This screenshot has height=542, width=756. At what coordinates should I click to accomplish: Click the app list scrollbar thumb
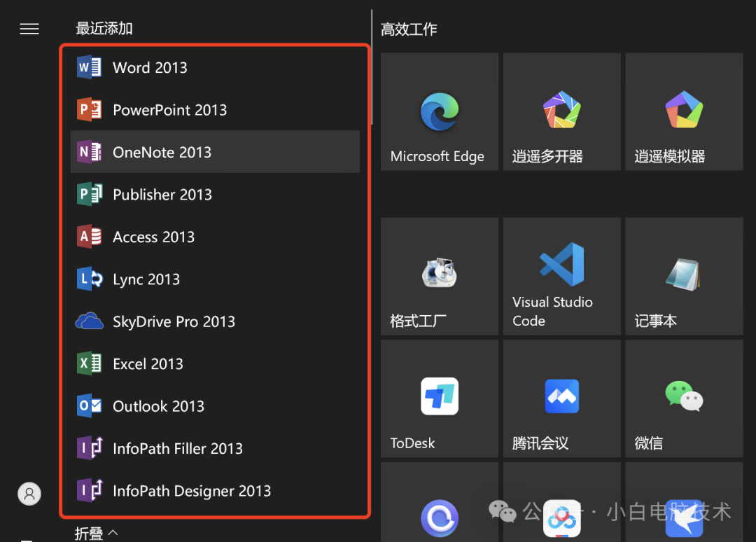(x=372, y=67)
